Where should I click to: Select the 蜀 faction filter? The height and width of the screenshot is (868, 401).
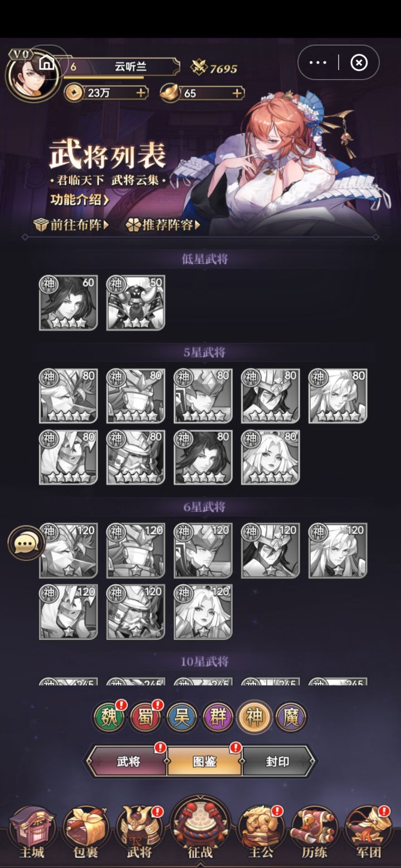click(x=146, y=717)
